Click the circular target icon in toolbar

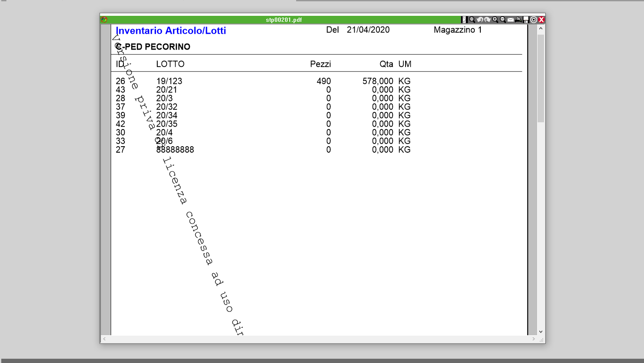[x=534, y=20]
